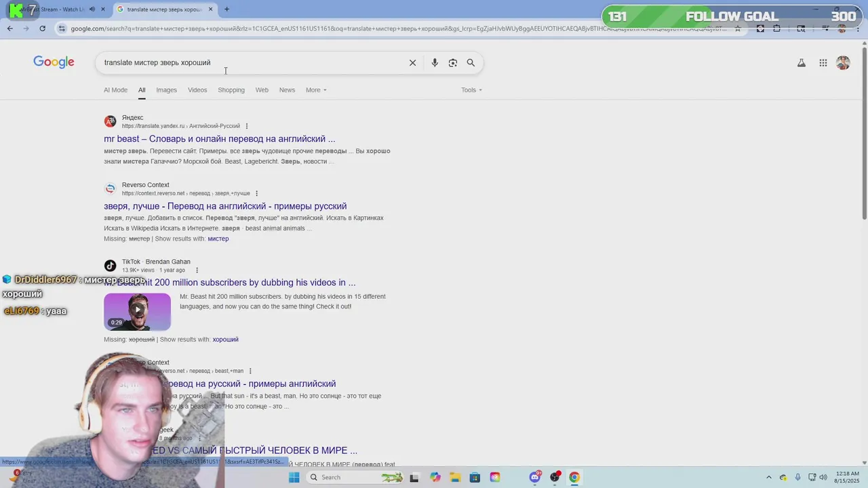Open the Windows Start menu
This screenshot has width=868, height=488.
pos(294,477)
